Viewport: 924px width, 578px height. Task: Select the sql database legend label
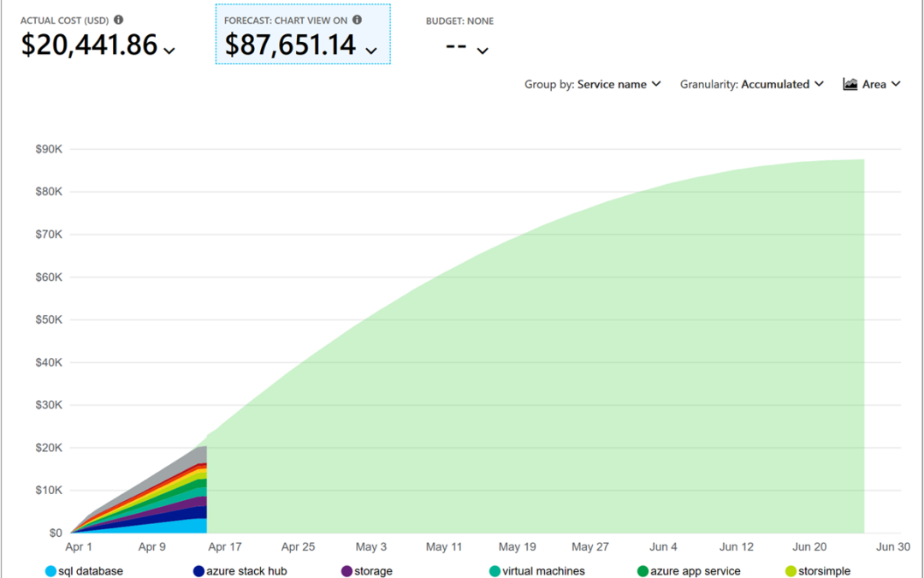pyautogui.click(x=91, y=571)
